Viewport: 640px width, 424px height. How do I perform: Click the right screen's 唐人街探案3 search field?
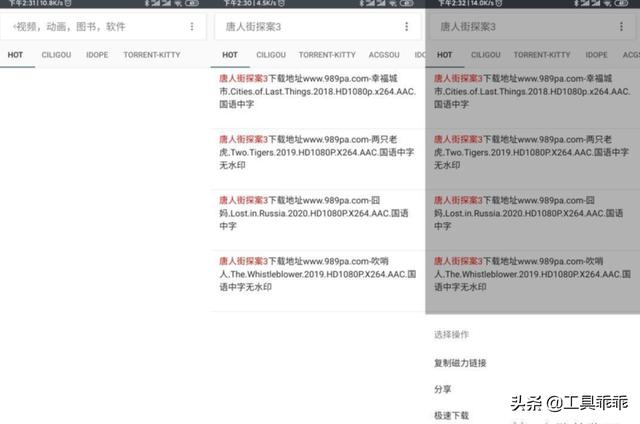coord(533,27)
